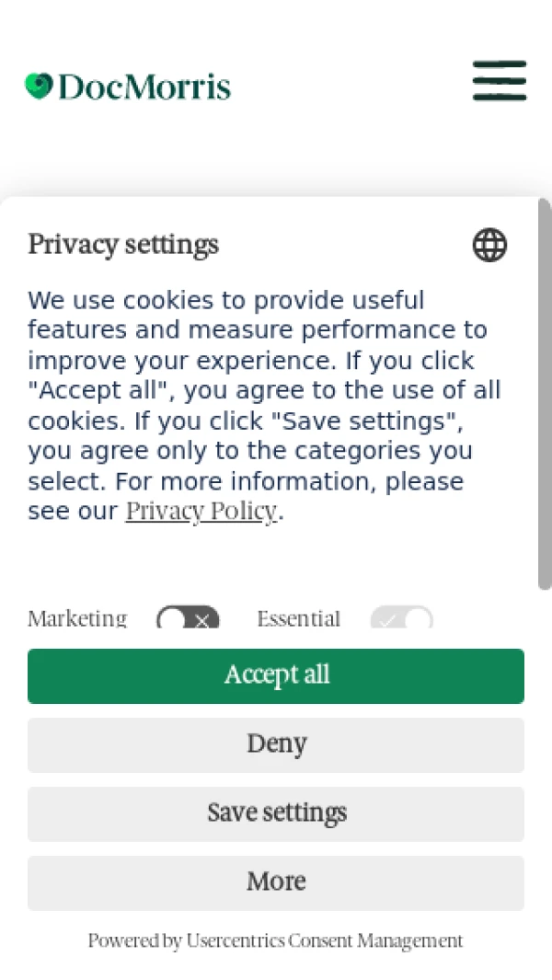Click the Marketing category label
This screenshot has height=980, width=552.
click(x=77, y=618)
